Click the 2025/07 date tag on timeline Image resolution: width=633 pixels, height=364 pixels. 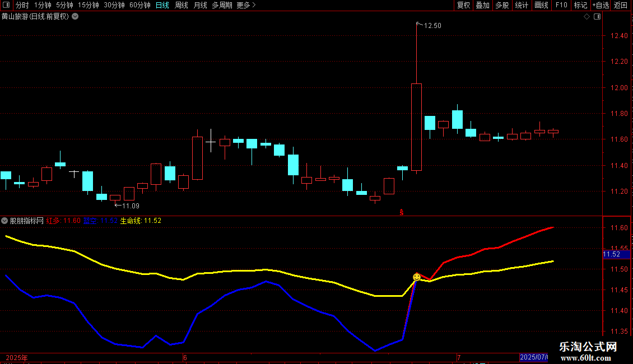[534, 357]
